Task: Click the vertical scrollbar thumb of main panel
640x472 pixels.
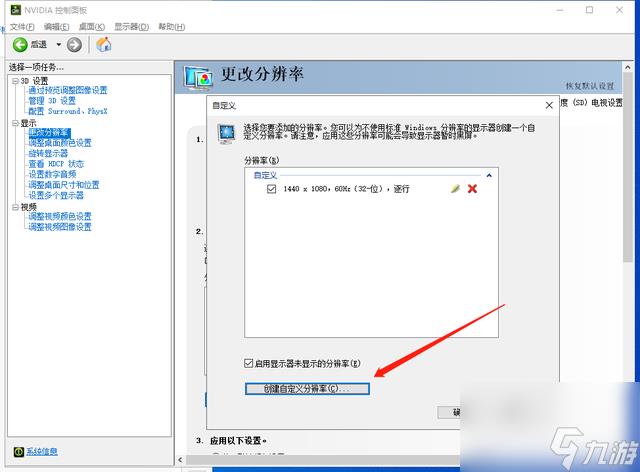Action: pyautogui.click(x=627, y=167)
